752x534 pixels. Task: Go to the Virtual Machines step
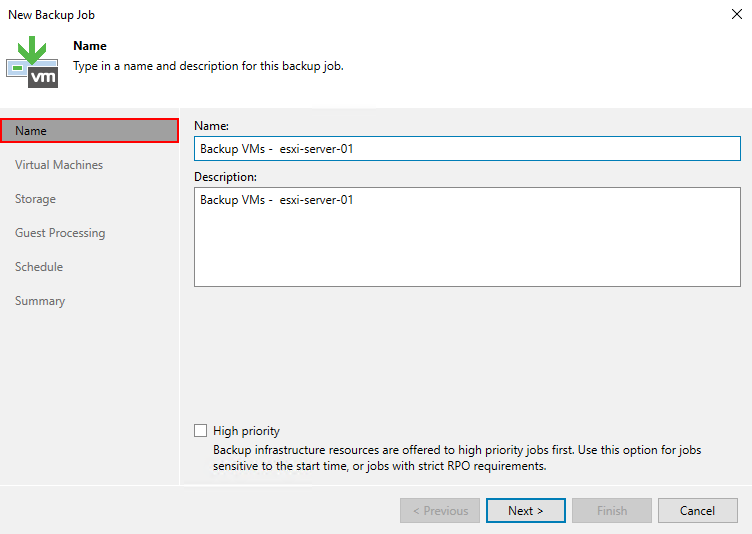[x=59, y=165]
